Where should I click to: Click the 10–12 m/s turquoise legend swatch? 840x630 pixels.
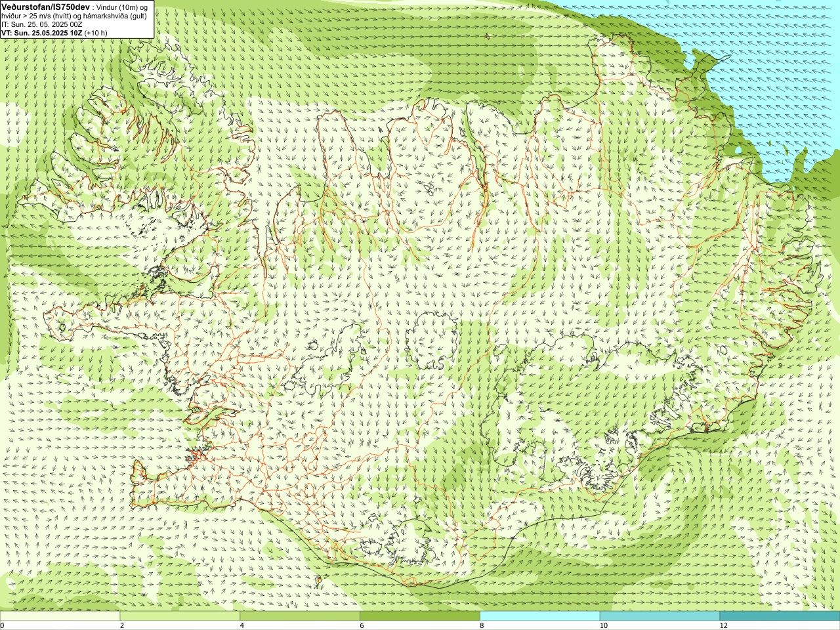[x=660, y=616]
